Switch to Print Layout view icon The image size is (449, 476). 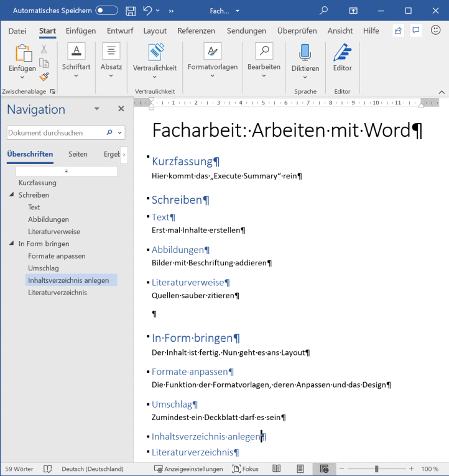(300, 469)
